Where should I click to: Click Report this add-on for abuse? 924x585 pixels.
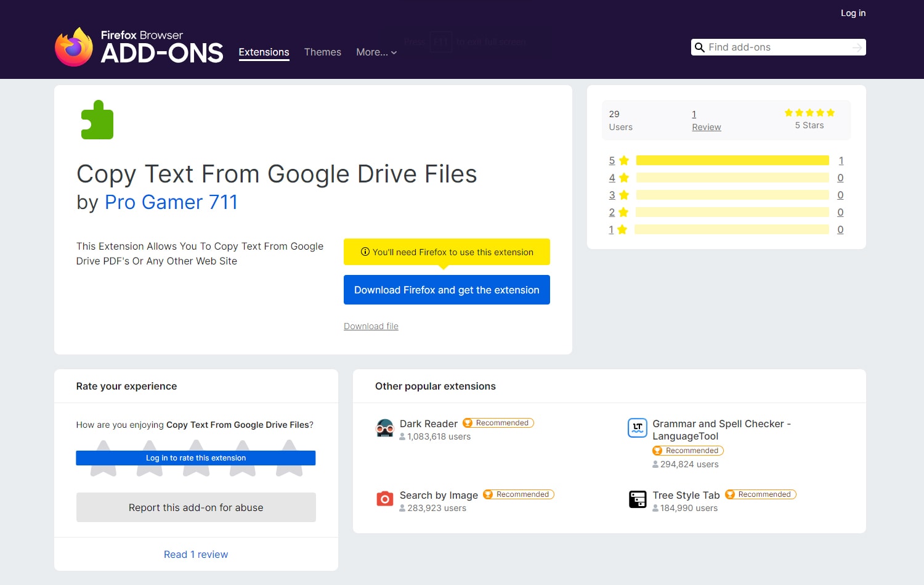click(196, 507)
